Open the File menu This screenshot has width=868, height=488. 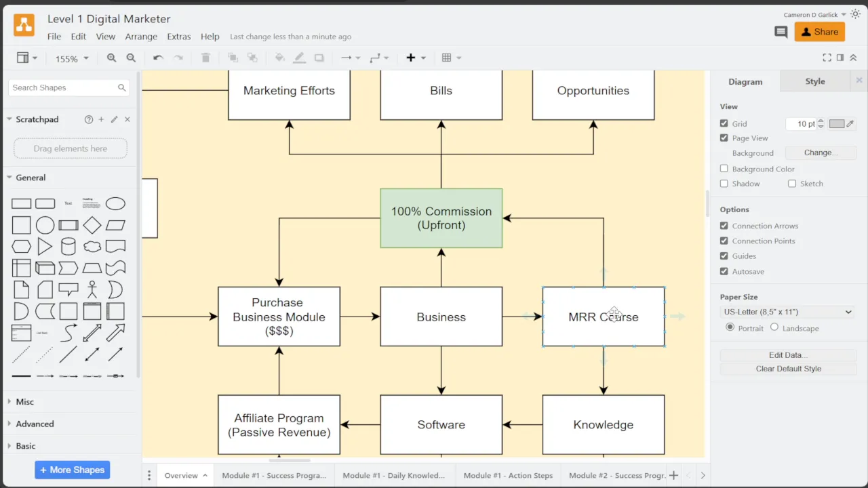54,37
